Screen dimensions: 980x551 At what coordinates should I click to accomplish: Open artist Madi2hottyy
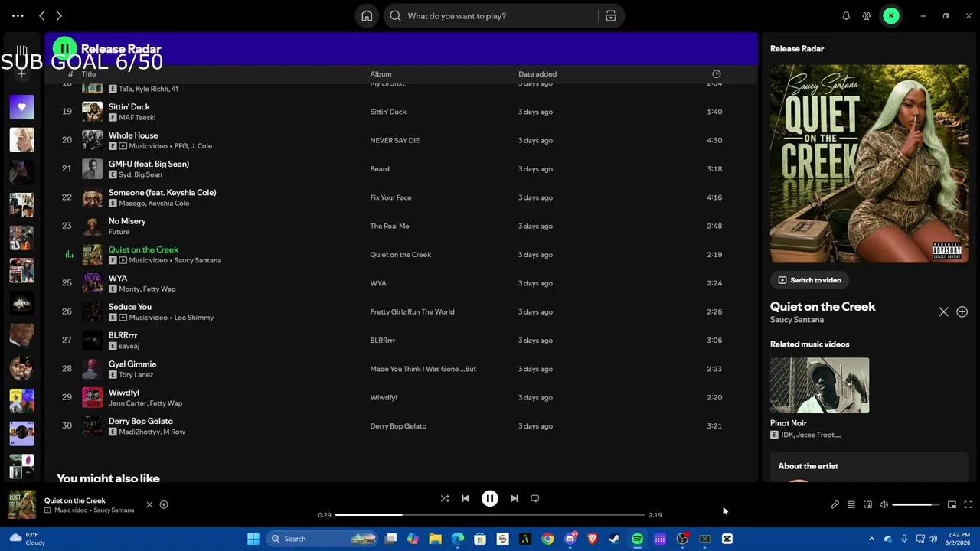click(x=139, y=432)
